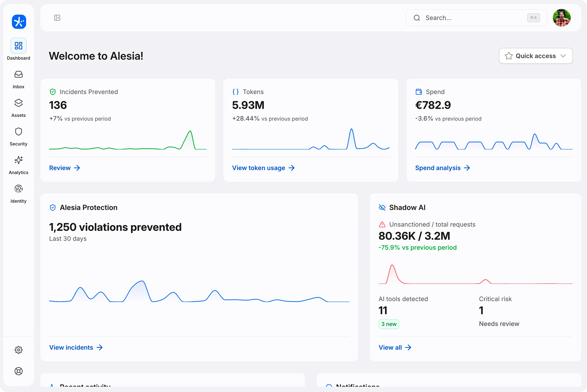This screenshot has height=392, width=587.
Task: Open the Spend analysis link
Action: click(443, 168)
